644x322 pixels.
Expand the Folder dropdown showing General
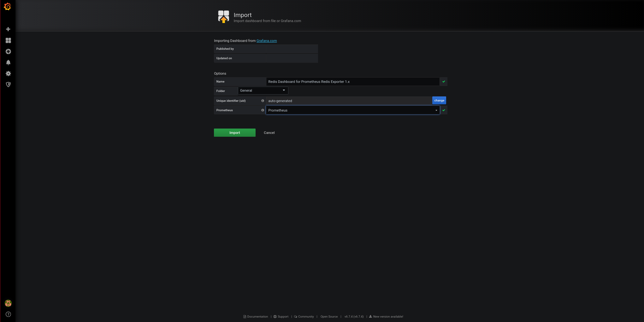[x=263, y=91]
